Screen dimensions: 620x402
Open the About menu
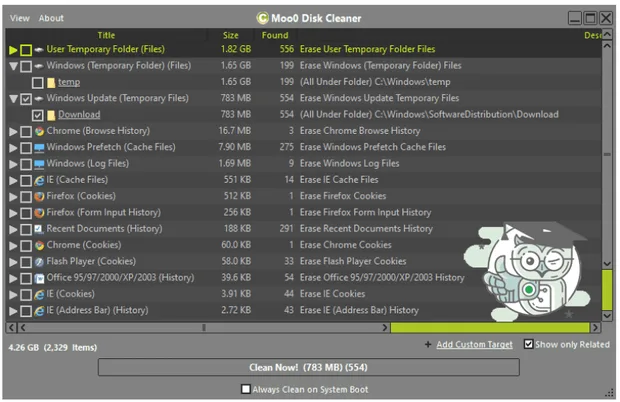[x=51, y=18]
